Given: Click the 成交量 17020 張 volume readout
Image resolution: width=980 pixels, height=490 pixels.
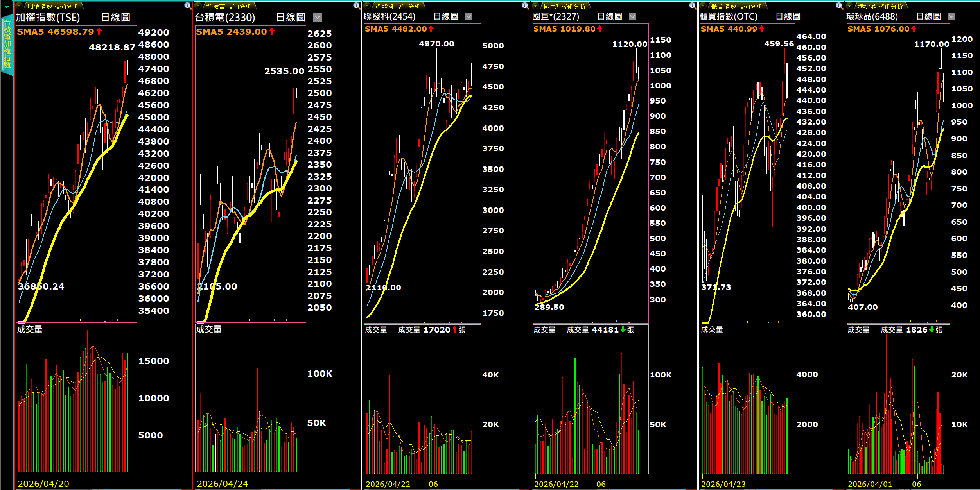Looking at the screenshot, I should tap(432, 330).
